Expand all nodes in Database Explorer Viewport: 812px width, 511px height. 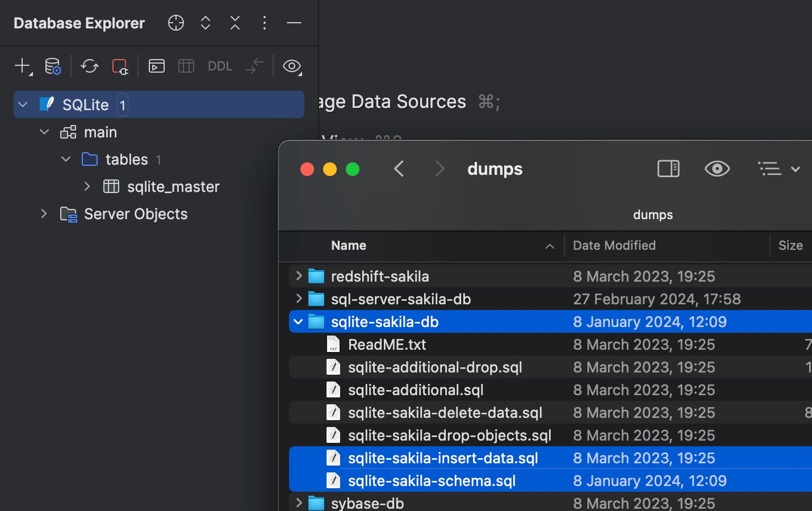(205, 23)
